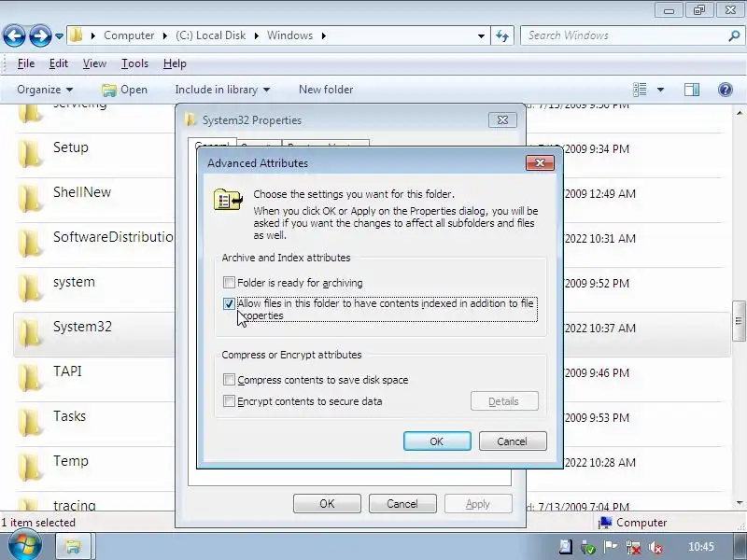The width and height of the screenshot is (747, 560).
Task: Open the File menu
Action: coord(26,63)
